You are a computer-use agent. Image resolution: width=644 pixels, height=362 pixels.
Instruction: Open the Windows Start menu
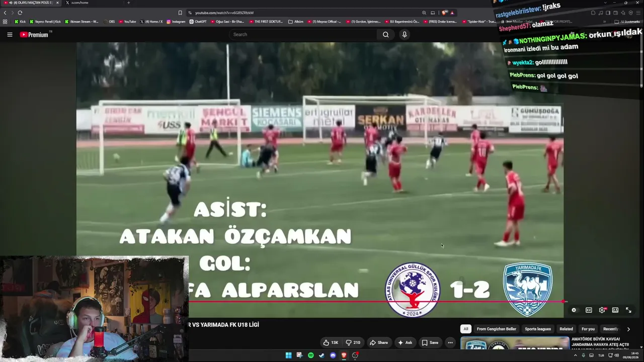click(x=288, y=355)
